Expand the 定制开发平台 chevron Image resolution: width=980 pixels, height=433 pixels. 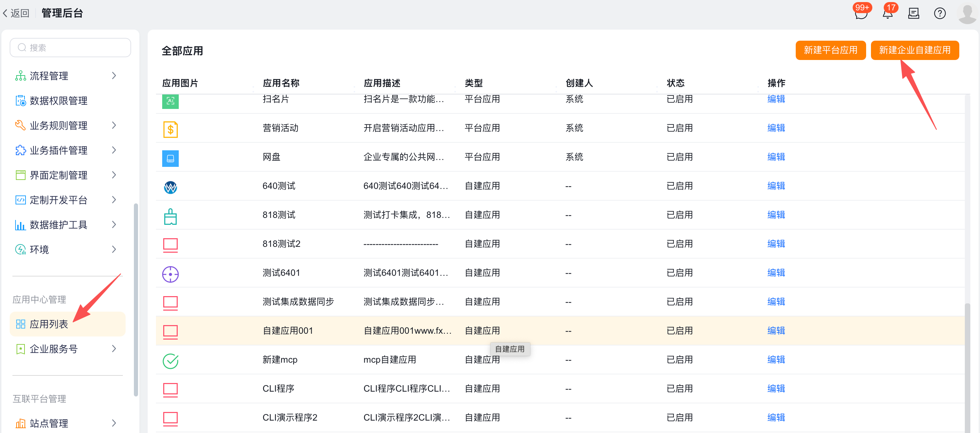coord(114,200)
